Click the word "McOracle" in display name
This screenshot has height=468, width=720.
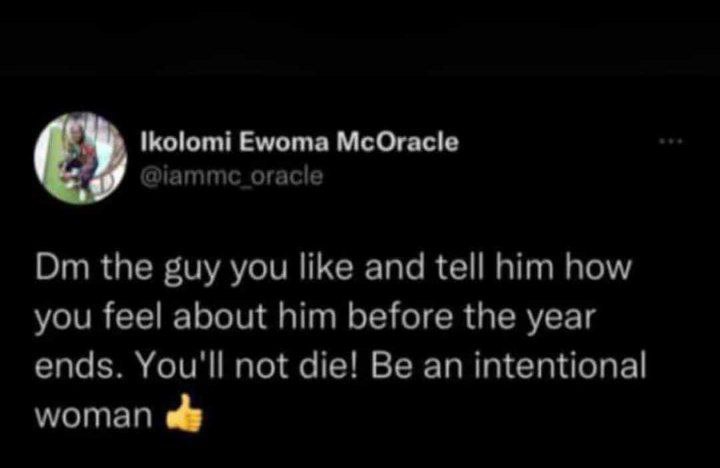398,142
